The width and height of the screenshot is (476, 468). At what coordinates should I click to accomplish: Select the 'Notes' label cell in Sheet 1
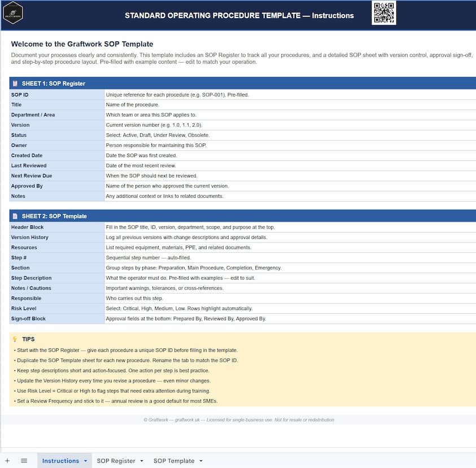point(57,196)
